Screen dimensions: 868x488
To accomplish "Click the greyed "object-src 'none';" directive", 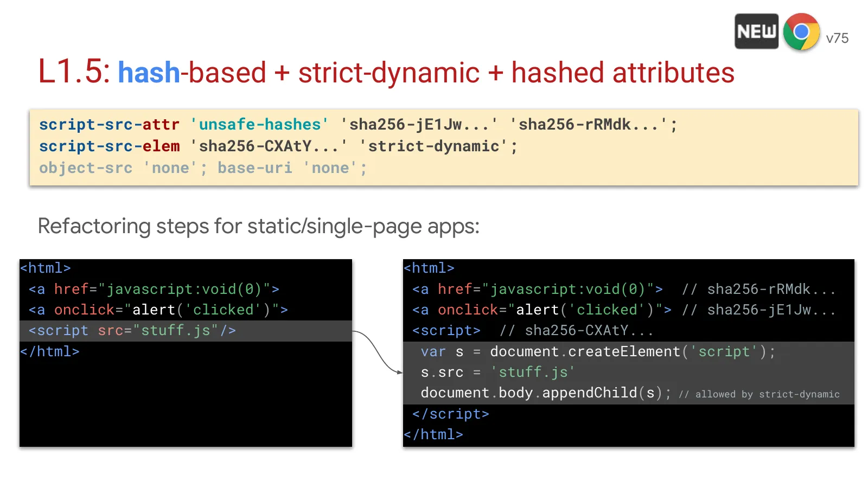I will (x=123, y=168).
